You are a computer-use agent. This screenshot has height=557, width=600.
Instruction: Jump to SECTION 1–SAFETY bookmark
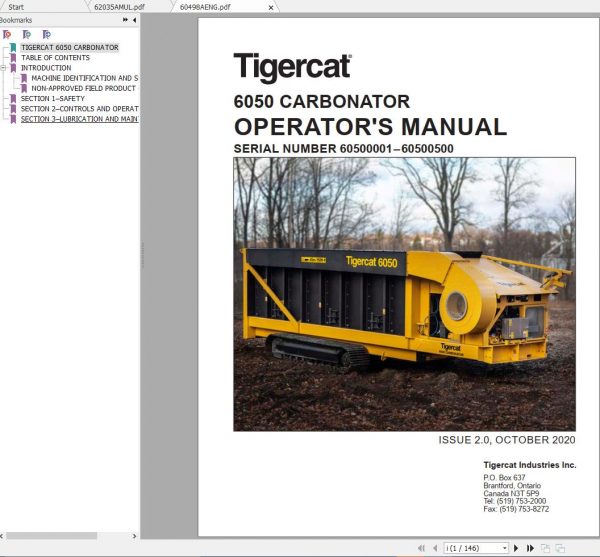53,99
